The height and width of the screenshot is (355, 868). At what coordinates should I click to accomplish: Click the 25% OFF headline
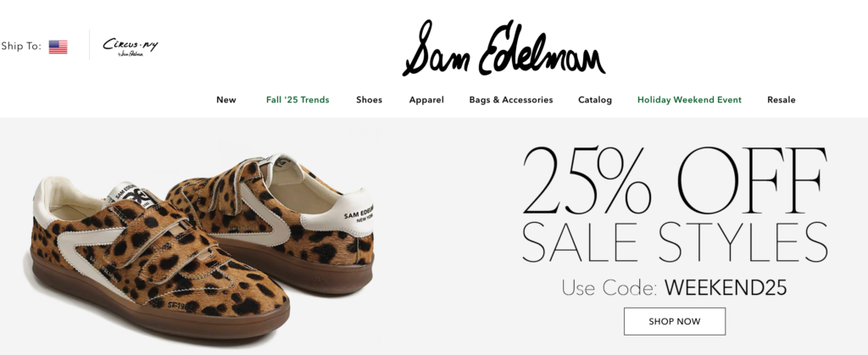[x=675, y=180]
